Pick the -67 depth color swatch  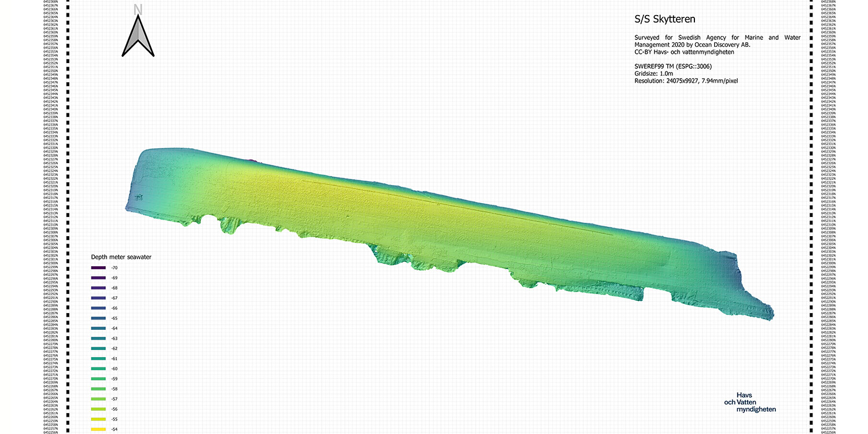click(98, 298)
